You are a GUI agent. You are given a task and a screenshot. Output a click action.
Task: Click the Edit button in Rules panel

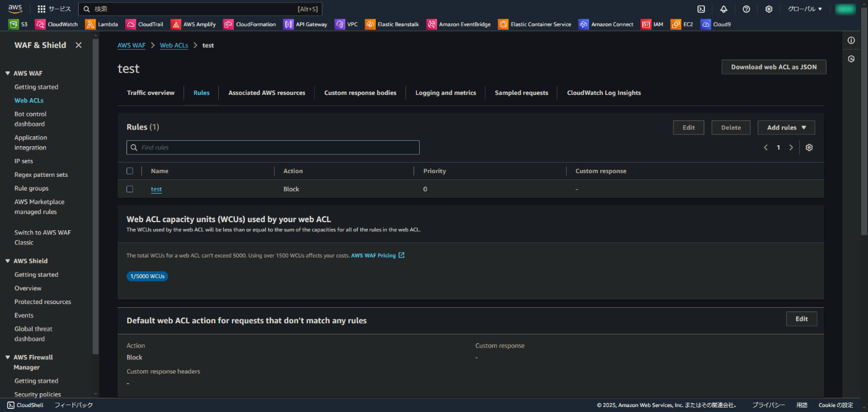click(689, 127)
